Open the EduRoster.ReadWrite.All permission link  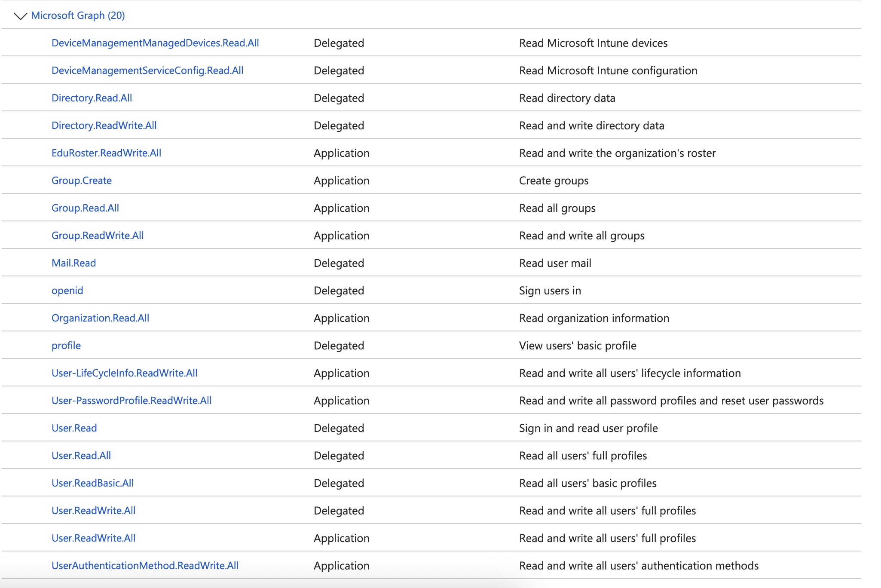coord(106,153)
